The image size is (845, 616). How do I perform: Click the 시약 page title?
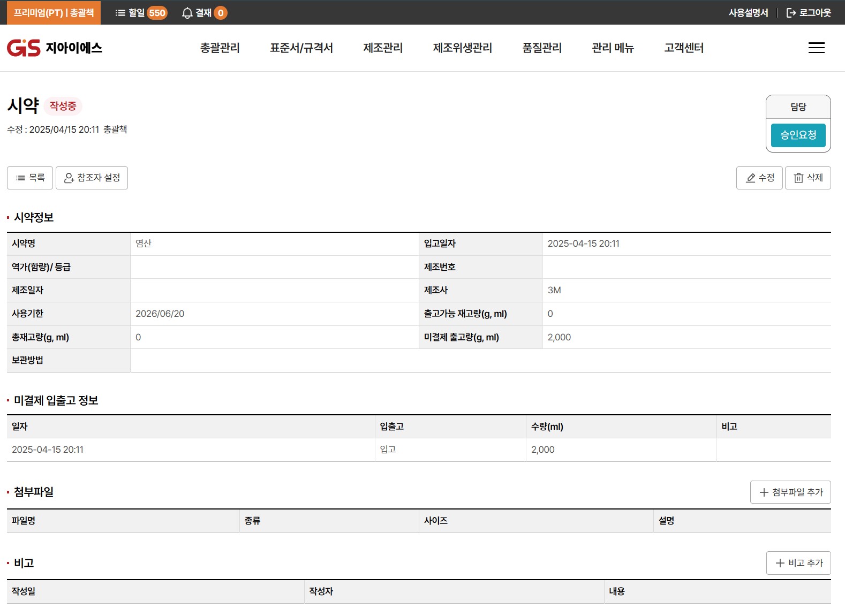(x=23, y=105)
